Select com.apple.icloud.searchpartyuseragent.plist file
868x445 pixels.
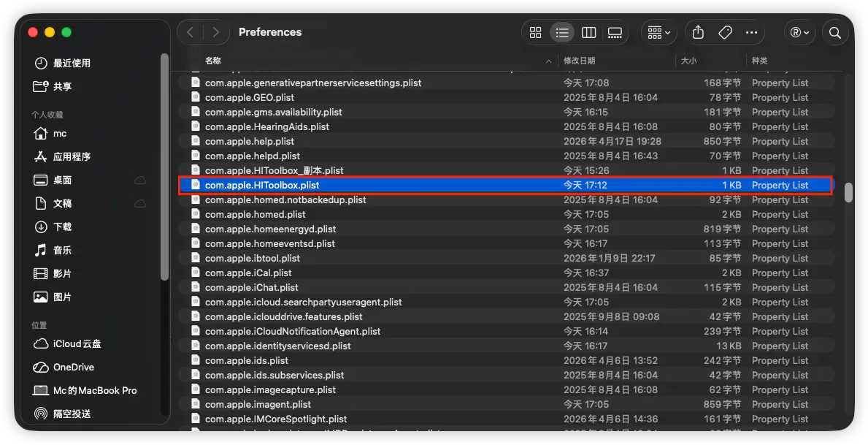(506, 302)
